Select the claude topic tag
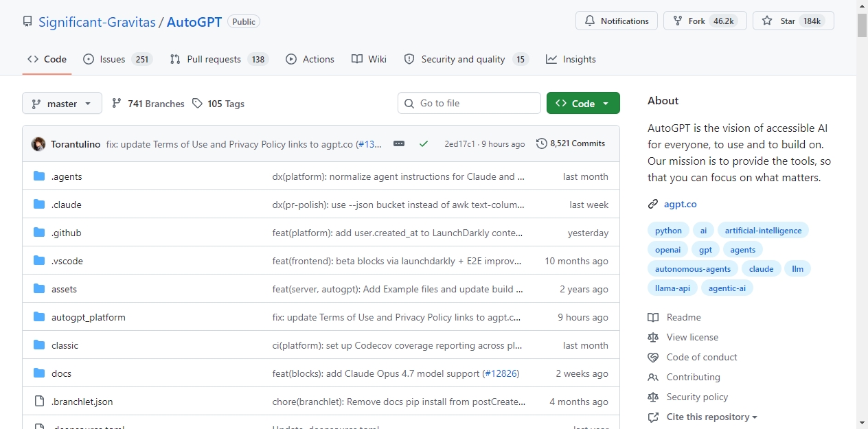The height and width of the screenshot is (429, 868). tap(761, 269)
